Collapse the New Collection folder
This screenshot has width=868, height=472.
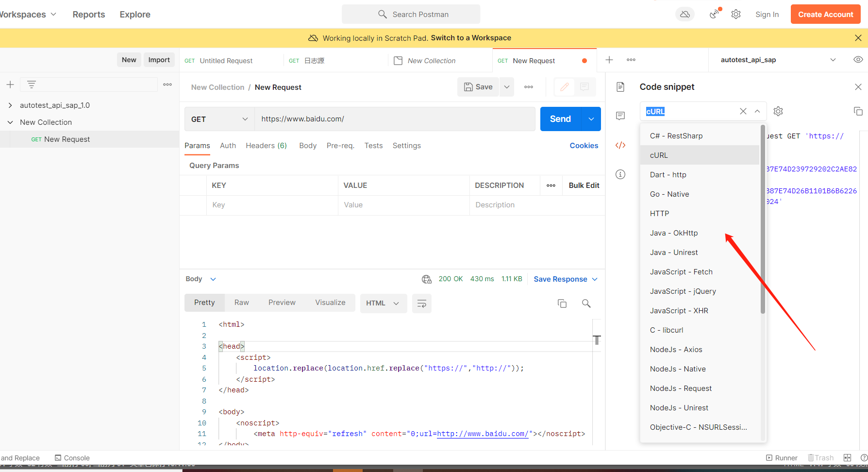(x=10, y=122)
